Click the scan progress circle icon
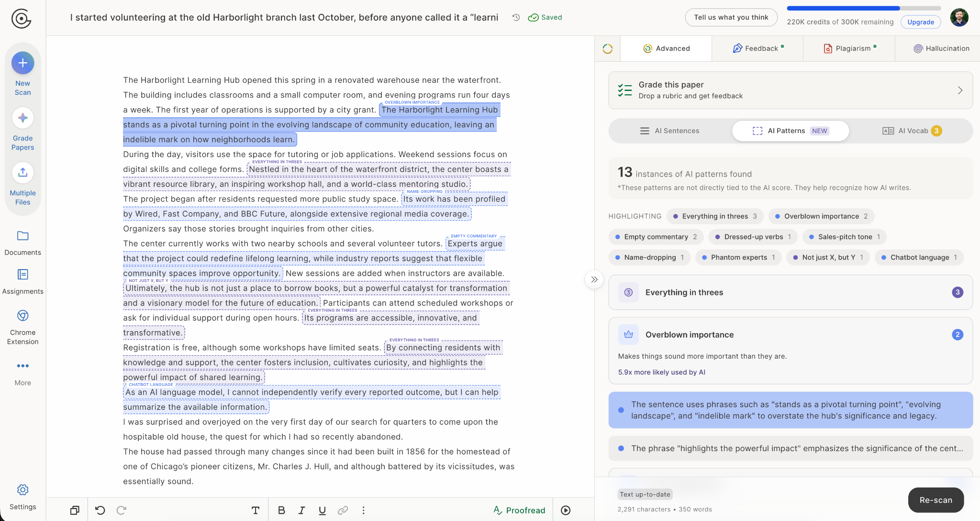 point(608,48)
